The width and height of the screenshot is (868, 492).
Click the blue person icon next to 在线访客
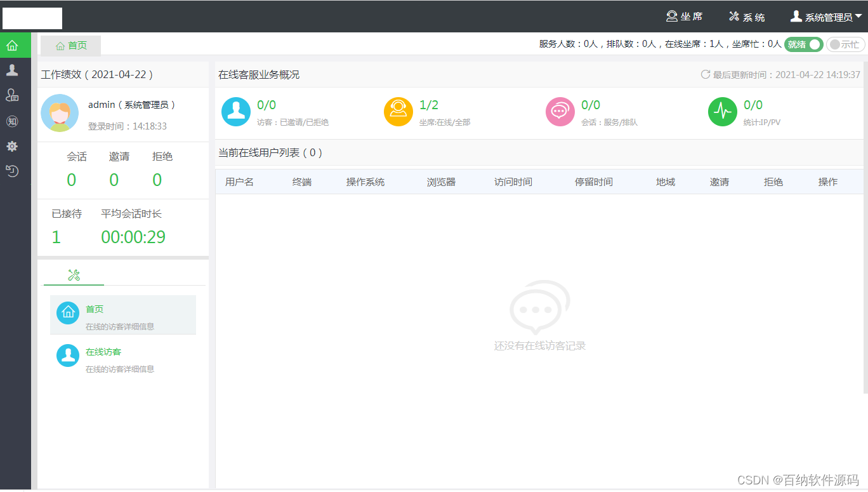68,356
